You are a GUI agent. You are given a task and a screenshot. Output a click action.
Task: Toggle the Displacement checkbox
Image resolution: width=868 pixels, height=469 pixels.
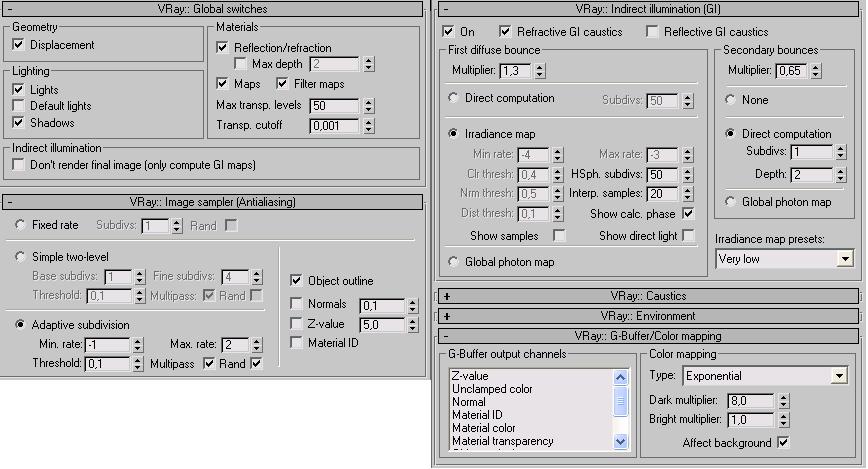point(18,44)
